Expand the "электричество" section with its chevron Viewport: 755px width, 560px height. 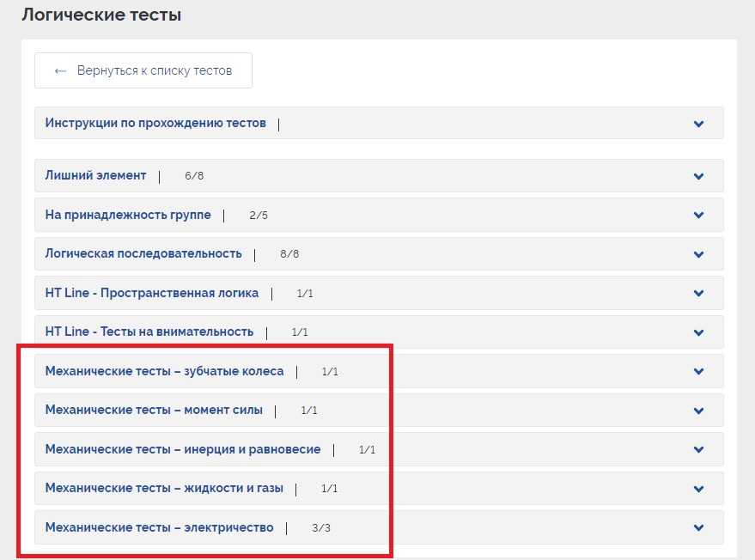pyautogui.click(x=698, y=528)
